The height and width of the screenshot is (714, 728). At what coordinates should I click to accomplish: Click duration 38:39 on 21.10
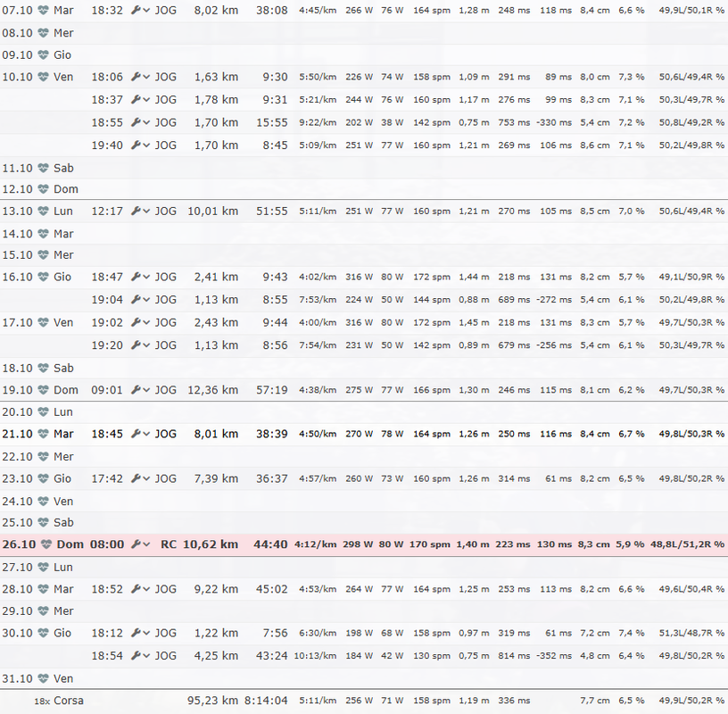coord(271,434)
